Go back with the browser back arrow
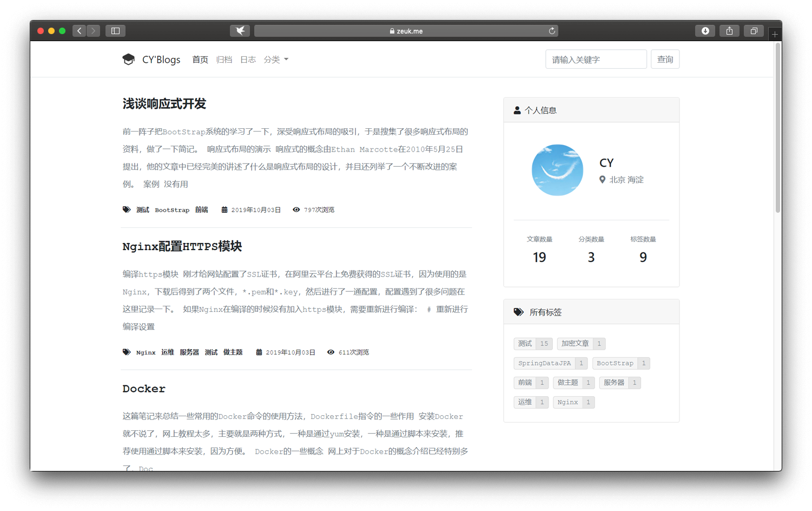812x511 pixels. click(79, 31)
